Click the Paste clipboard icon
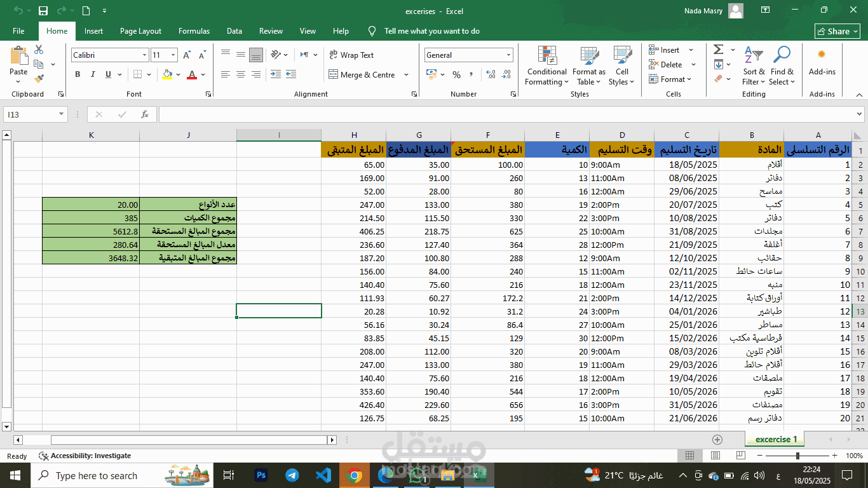 19,56
